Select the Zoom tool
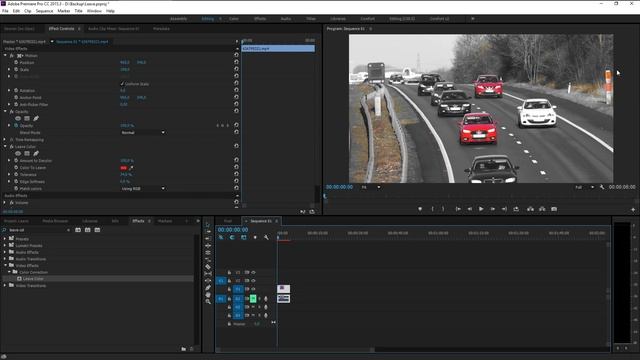 pyautogui.click(x=208, y=302)
